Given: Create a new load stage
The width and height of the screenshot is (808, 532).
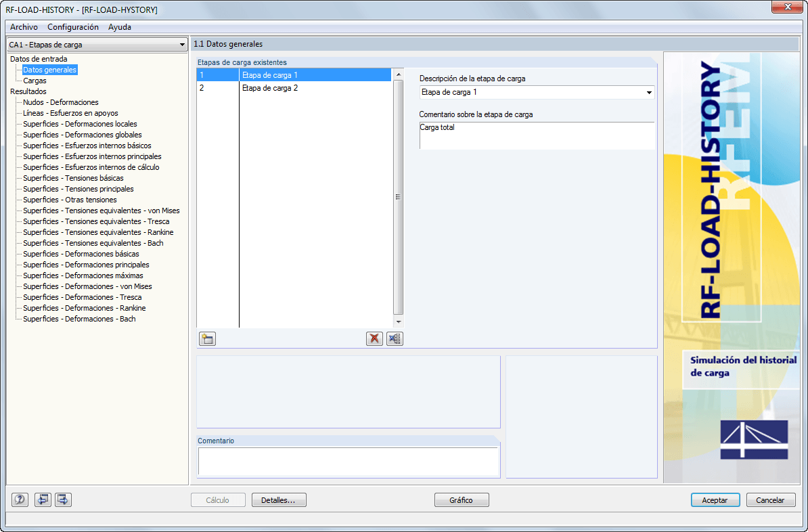Looking at the screenshot, I should [x=207, y=338].
